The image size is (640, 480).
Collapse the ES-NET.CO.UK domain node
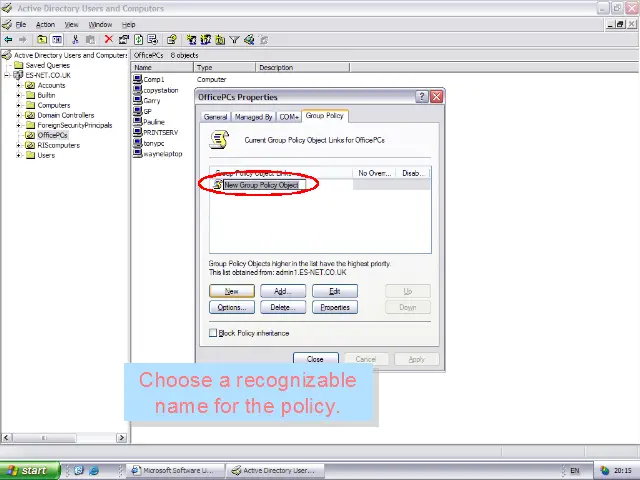point(7,75)
